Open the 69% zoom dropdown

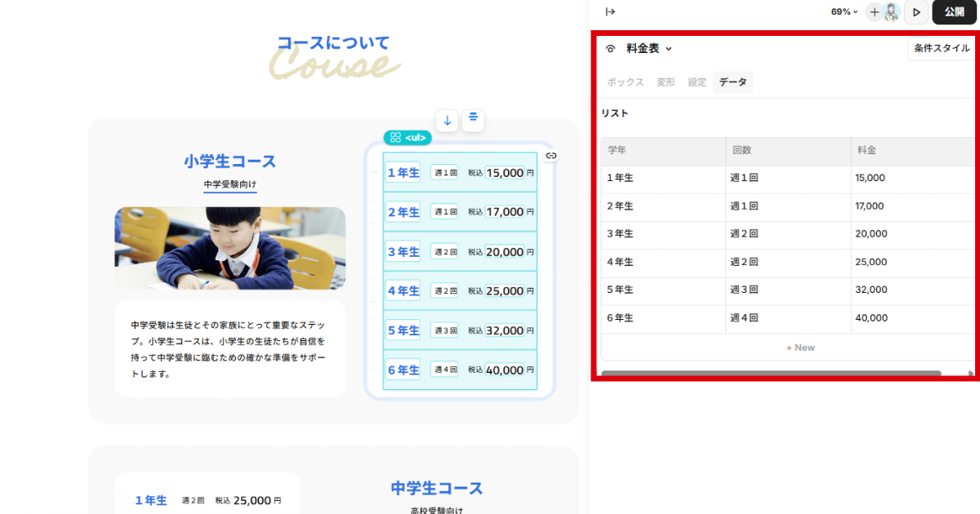point(841,11)
